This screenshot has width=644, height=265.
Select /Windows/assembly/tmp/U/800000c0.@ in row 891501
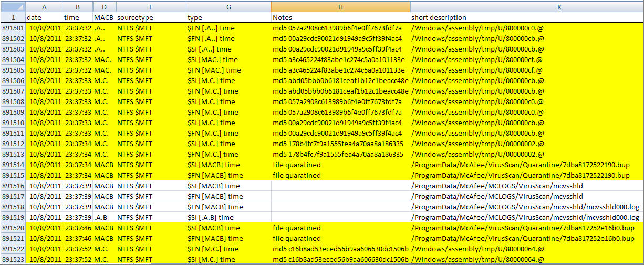tap(526, 28)
